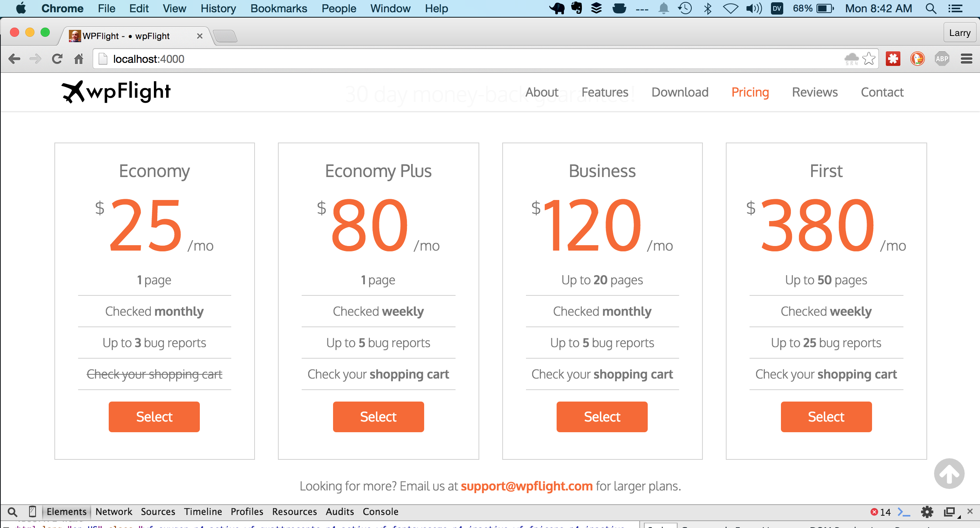
Task: Select the Business plan
Action: tap(601, 416)
